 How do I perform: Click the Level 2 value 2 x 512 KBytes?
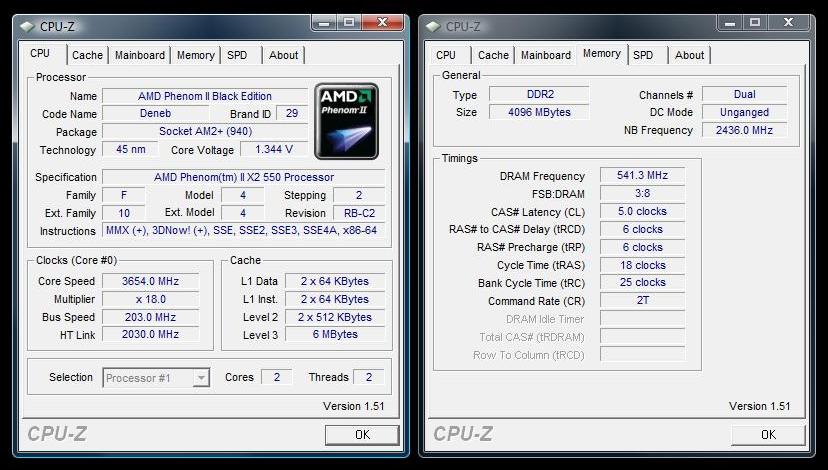[x=335, y=317]
